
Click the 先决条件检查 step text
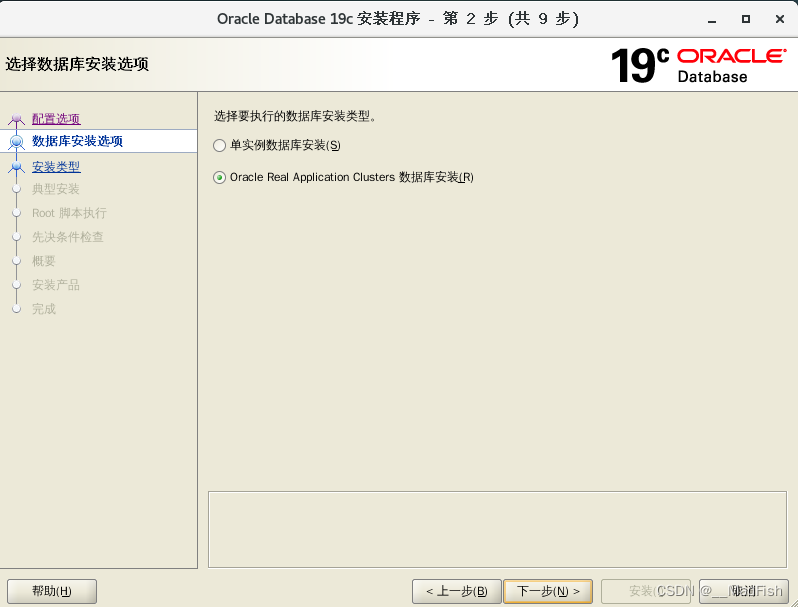(x=68, y=237)
